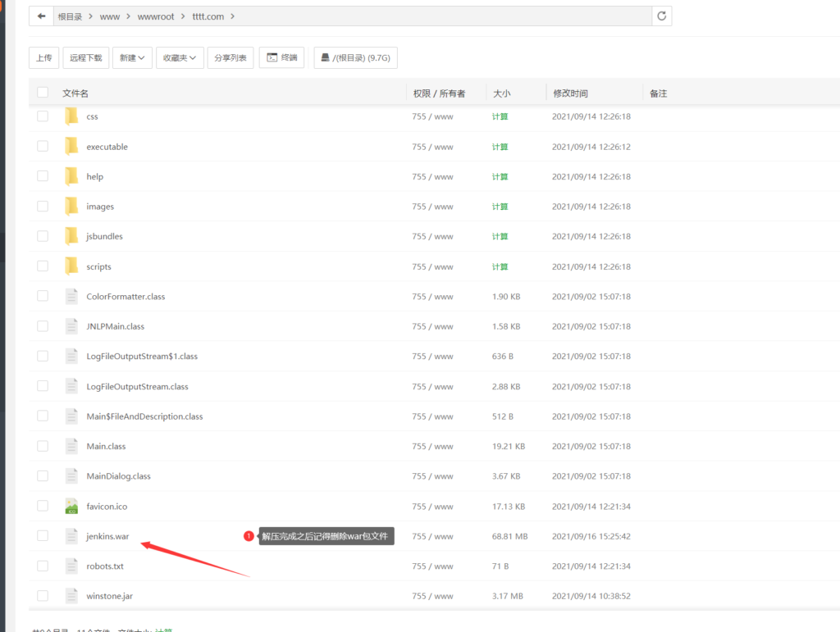Click the 远程下载 remote download button
The width and height of the screenshot is (840, 632).
(85, 58)
